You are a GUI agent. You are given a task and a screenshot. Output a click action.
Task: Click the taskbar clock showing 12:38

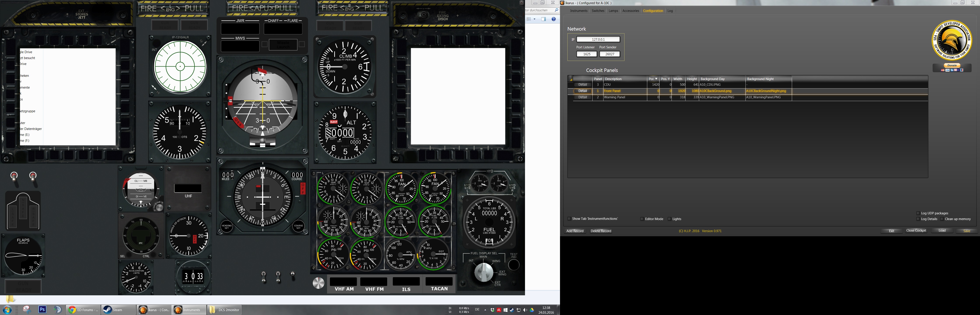(546, 310)
